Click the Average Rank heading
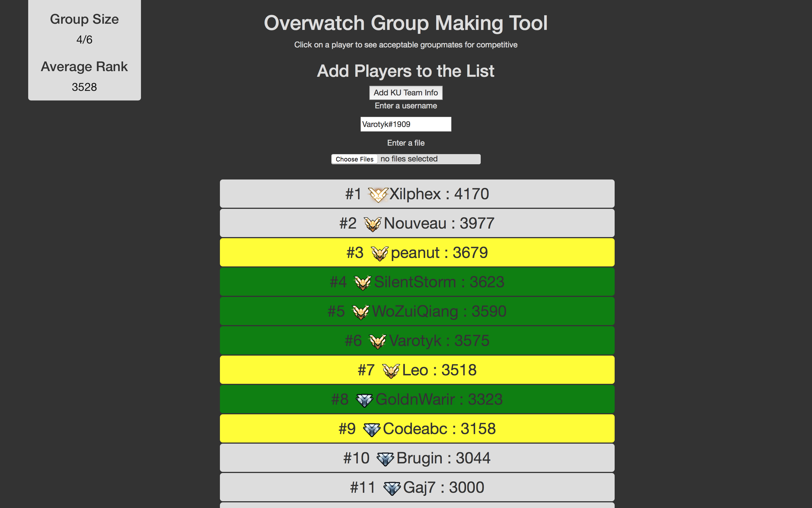This screenshot has height=508, width=812. (84, 67)
